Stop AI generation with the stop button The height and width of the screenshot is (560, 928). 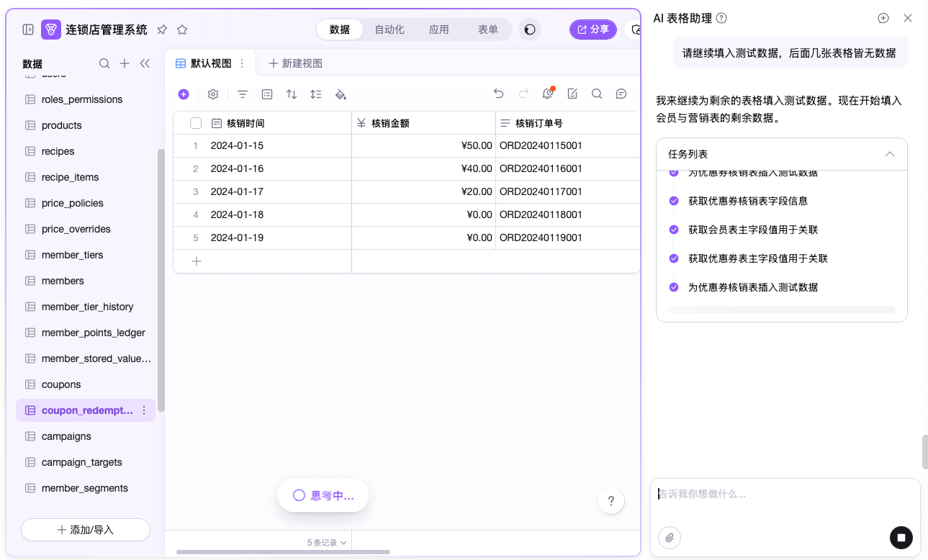pos(901,537)
